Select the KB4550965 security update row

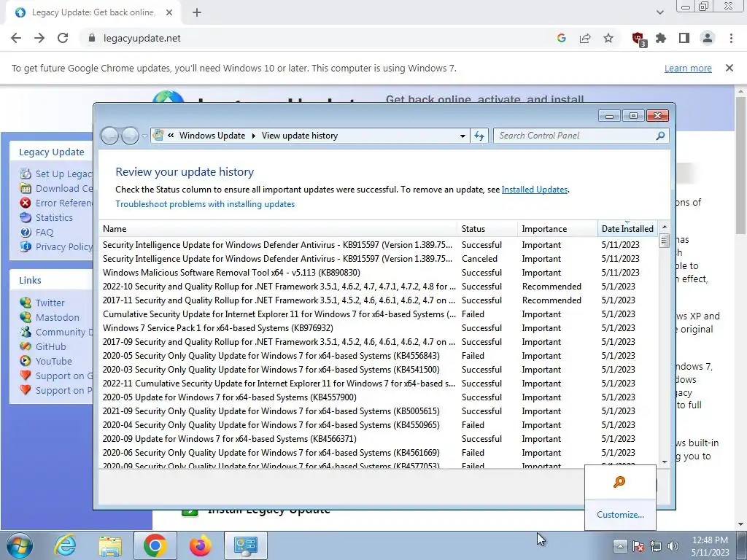click(x=379, y=425)
